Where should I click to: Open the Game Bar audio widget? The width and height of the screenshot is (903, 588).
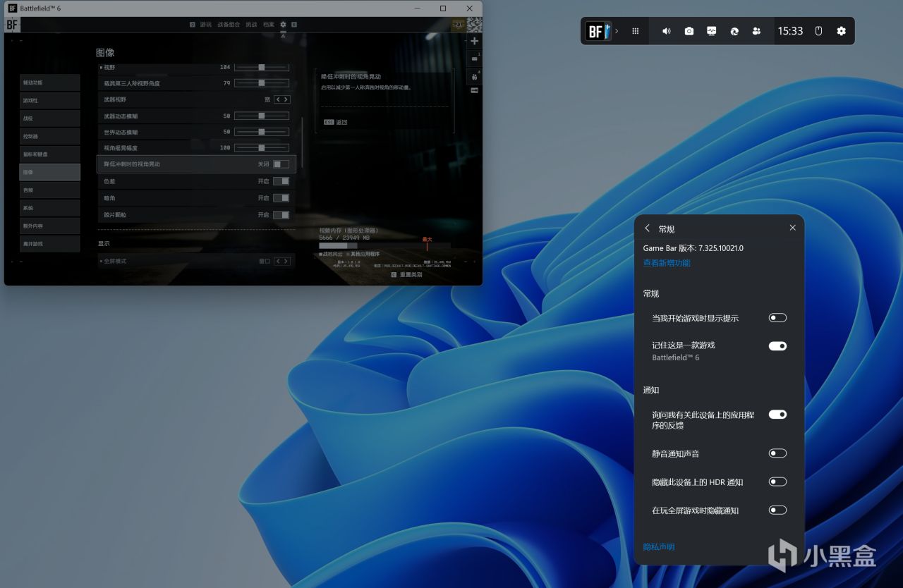(x=667, y=31)
